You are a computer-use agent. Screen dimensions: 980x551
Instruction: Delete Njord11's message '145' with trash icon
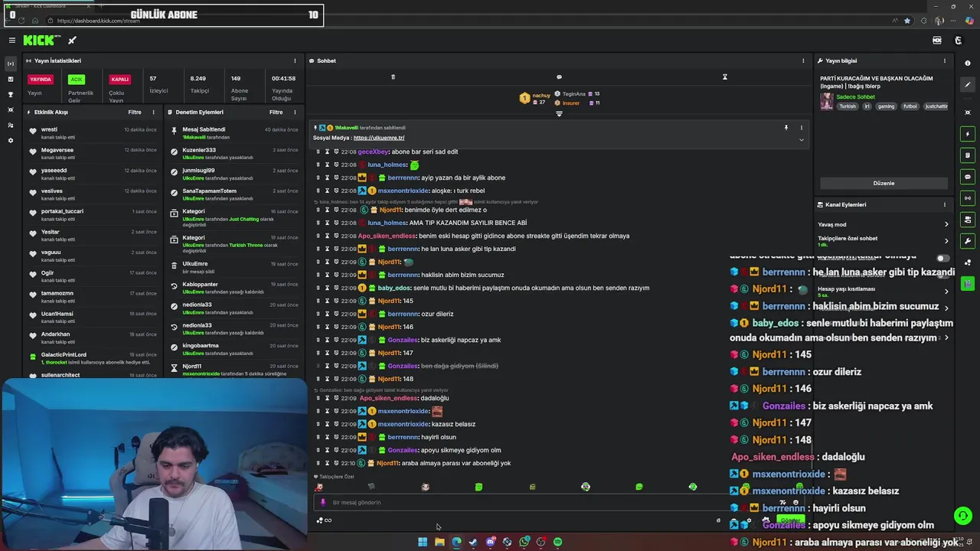(x=318, y=301)
